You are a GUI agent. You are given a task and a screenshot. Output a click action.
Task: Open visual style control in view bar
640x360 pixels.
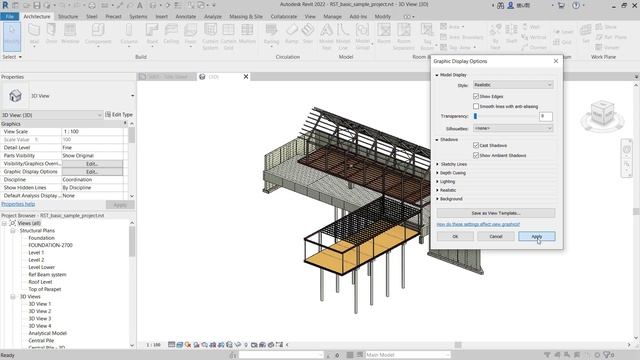[x=180, y=345]
